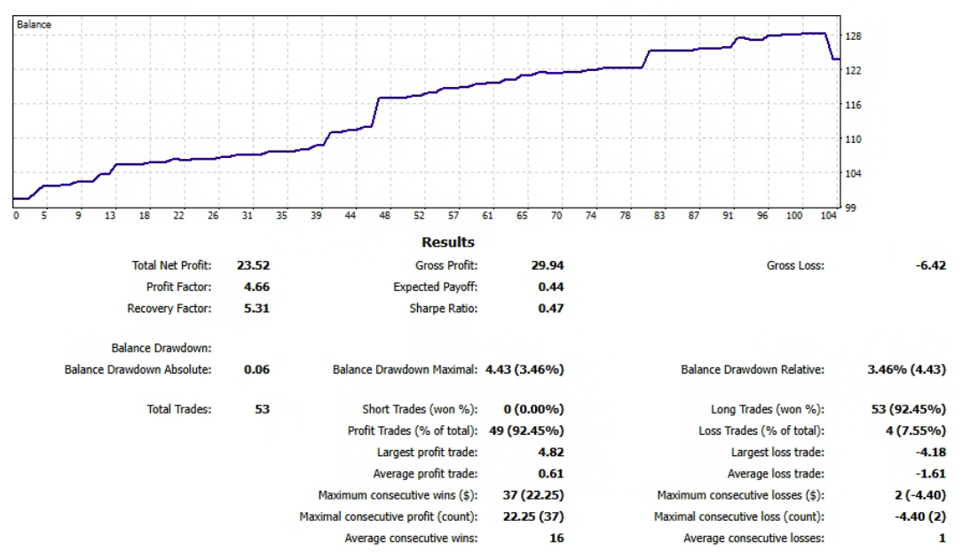978x560 pixels.
Task: Click the 128 mark on the vertical axis
Action: (854, 36)
